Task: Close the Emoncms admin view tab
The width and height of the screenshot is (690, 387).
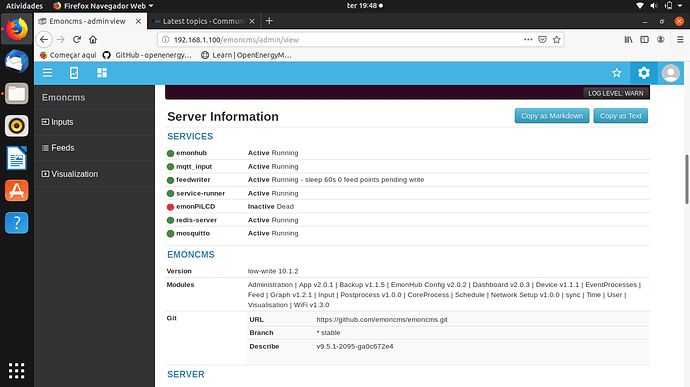Action: click(138, 21)
